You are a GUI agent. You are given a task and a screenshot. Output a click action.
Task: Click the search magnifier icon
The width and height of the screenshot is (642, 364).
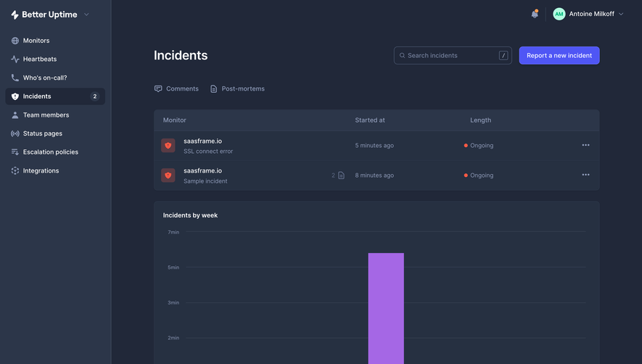coord(402,55)
